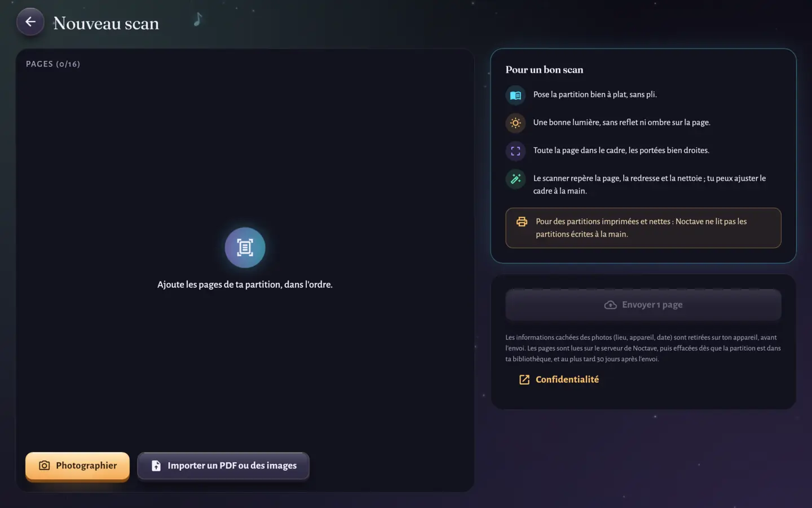Click the frame corners icon beside the page-framing tip

515,151
